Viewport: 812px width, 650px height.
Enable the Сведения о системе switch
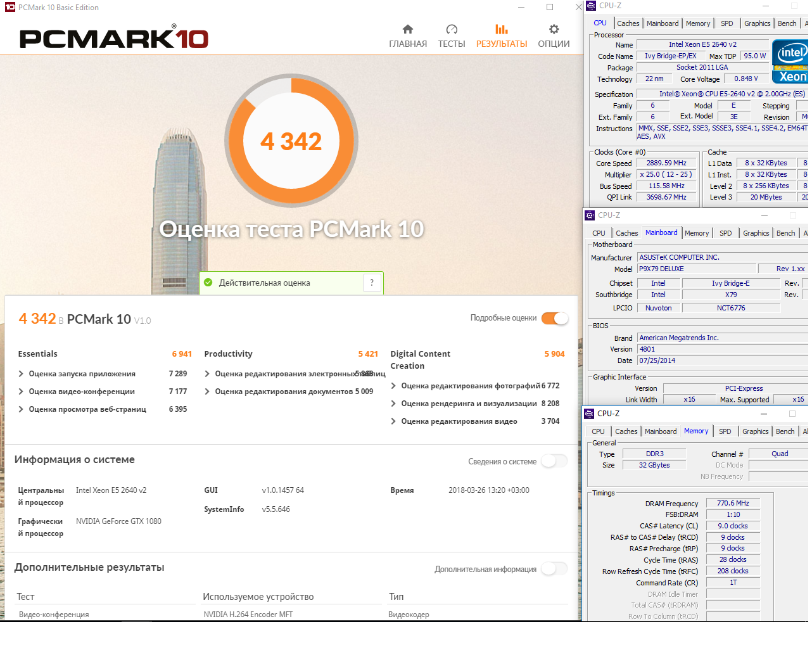[555, 461]
